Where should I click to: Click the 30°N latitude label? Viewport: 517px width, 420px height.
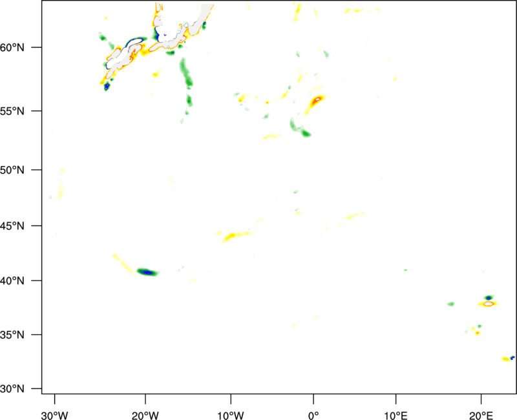12,389
